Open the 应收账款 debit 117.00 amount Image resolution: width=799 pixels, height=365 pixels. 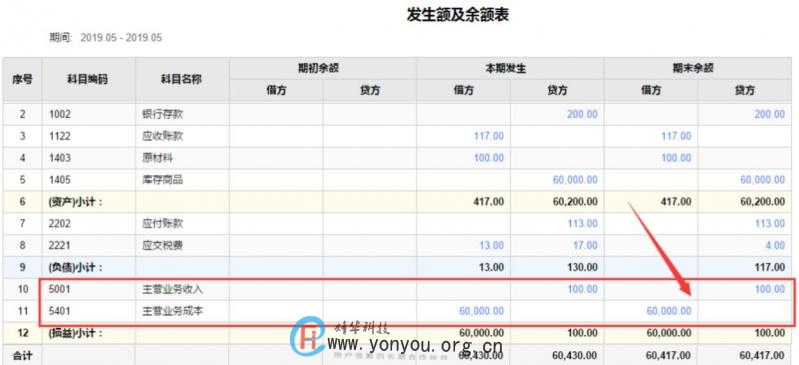(x=489, y=136)
